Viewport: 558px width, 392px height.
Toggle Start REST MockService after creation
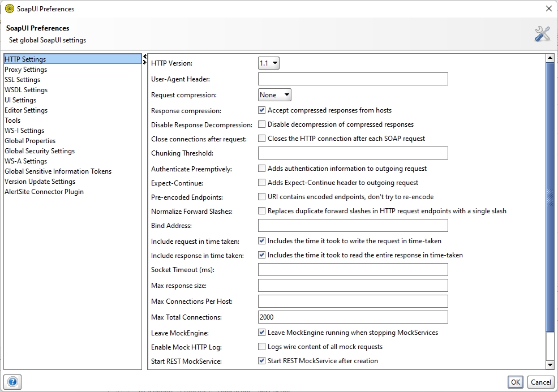tap(261, 361)
